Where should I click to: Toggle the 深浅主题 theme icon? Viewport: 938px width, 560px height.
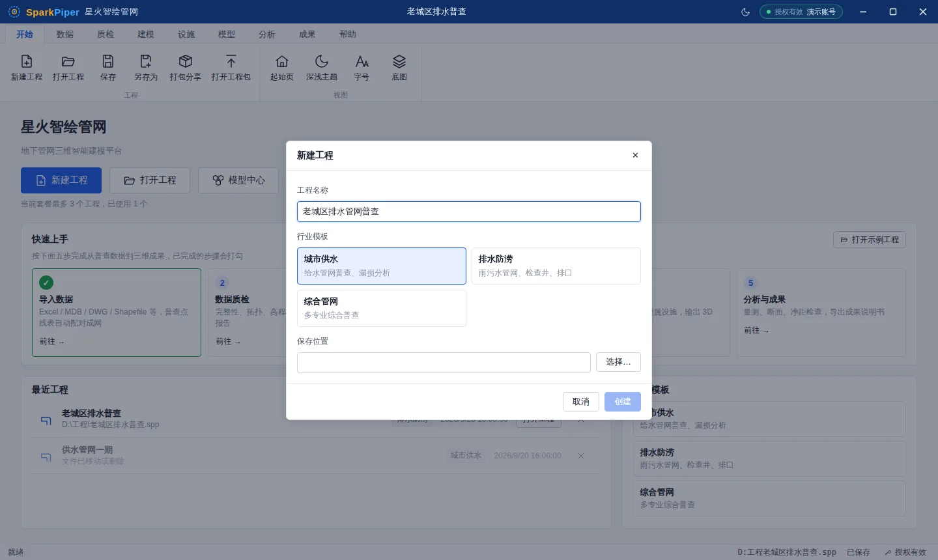click(322, 61)
